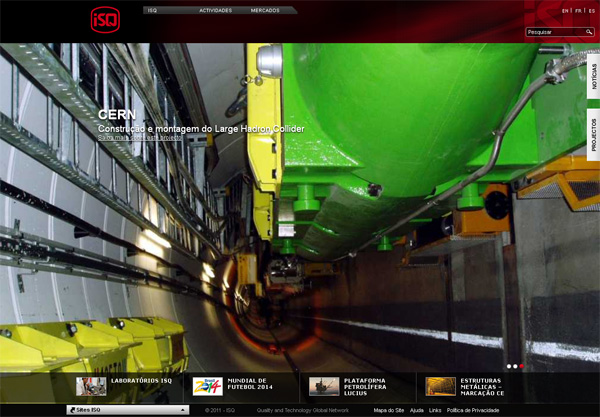Screen dimensions: 600x417
Task: Switch language to FR
Action: (578, 10)
